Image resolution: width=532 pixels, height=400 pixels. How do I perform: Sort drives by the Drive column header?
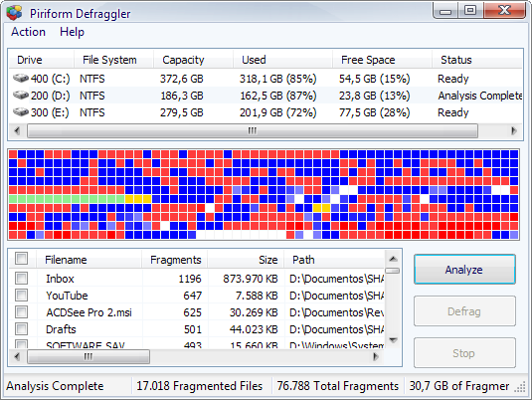coord(41,60)
